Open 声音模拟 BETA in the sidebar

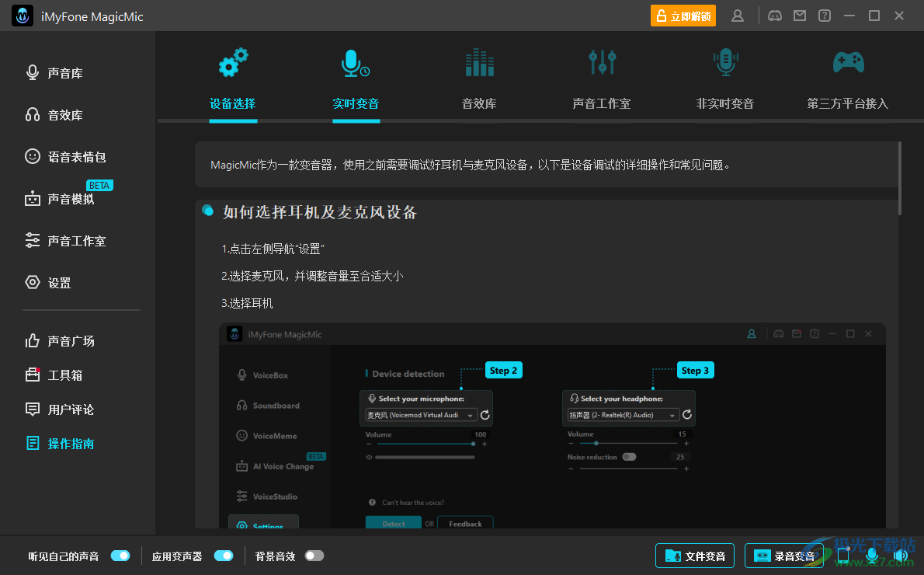coord(68,194)
